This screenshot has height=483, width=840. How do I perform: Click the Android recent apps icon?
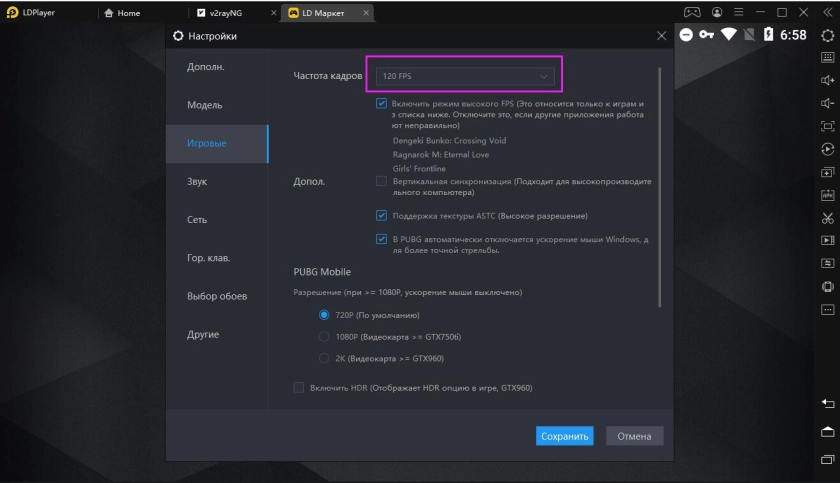coord(828,459)
